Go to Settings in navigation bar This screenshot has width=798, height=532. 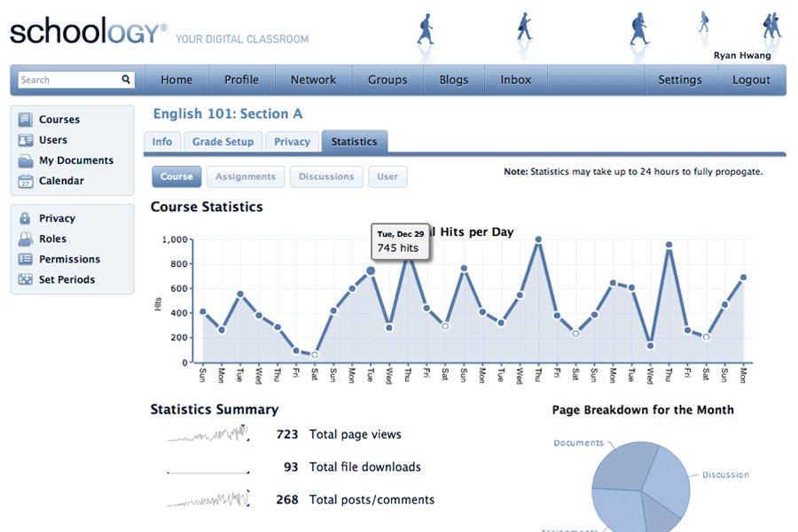[x=679, y=80]
